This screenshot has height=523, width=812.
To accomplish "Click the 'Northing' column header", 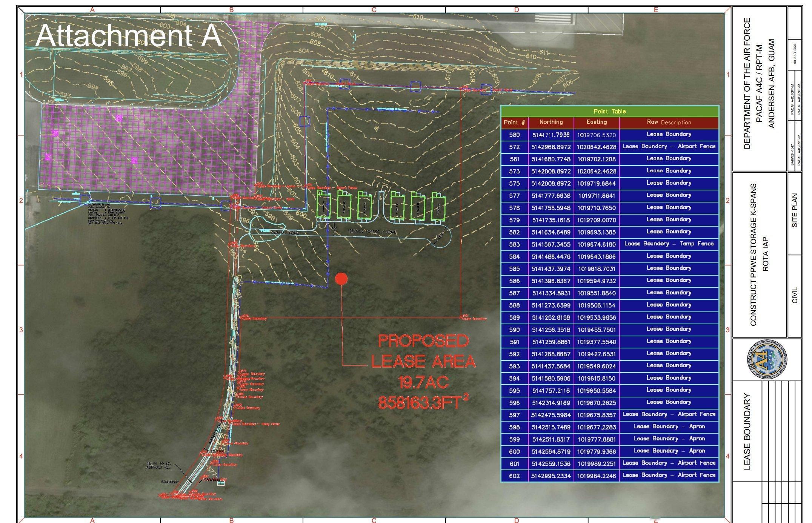I will (551, 122).
